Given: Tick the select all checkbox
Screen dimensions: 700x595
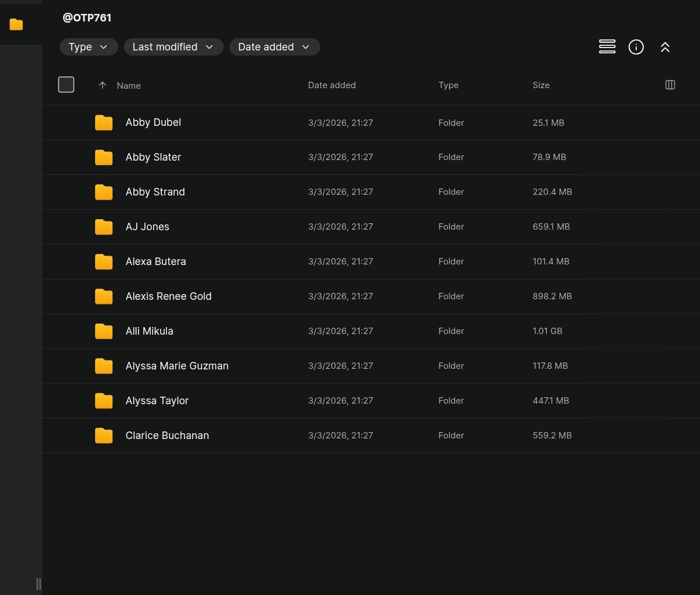Looking at the screenshot, I should click(66, 85).
